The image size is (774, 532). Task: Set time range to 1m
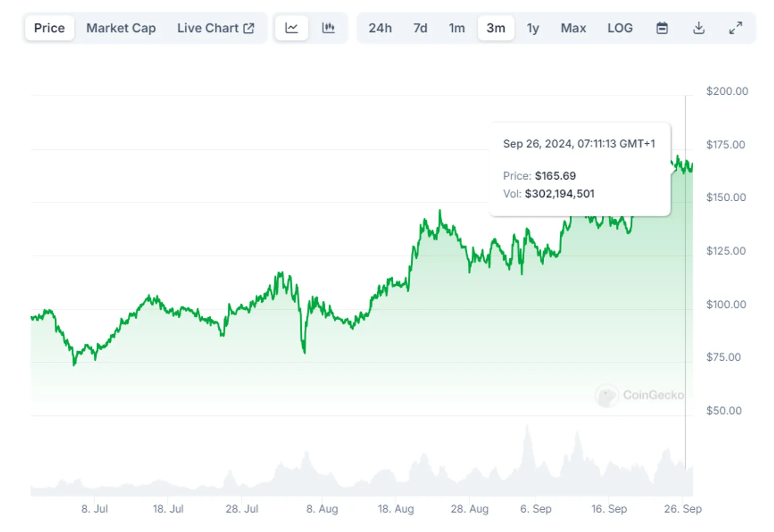pos(457,28)
